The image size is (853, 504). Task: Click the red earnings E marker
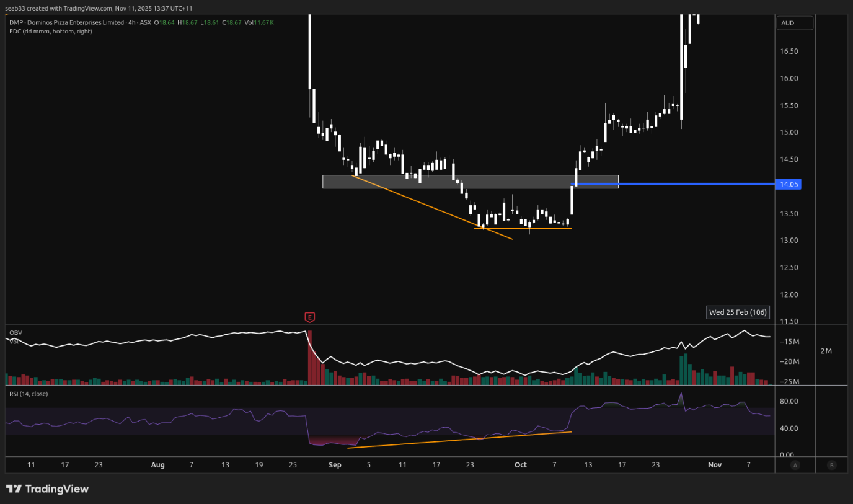(309, 317)
